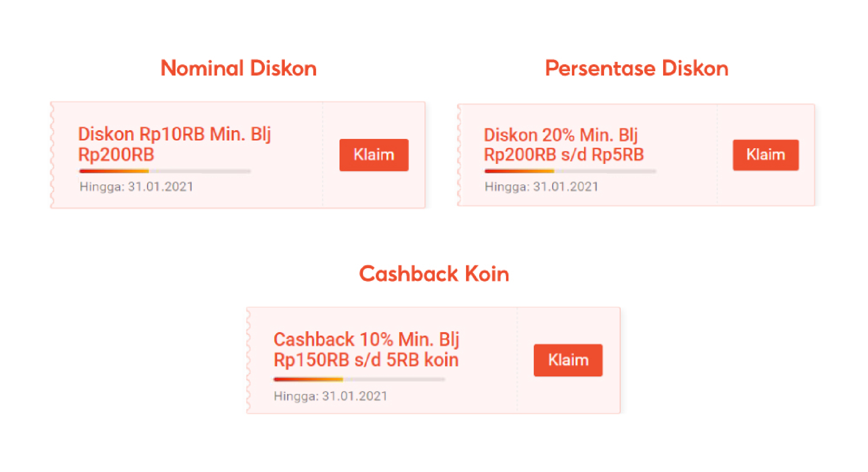
Task: Click the Hingga date on Cashback voucher
Action: pyautogui.click(x=330, y=396)
